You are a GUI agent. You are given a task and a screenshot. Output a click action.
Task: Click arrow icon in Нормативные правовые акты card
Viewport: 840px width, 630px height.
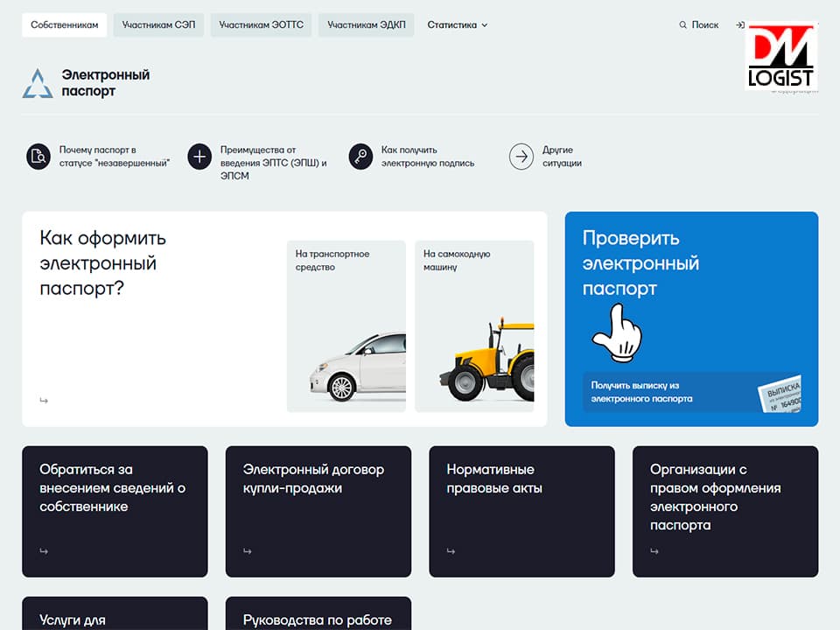pos(451,550)
